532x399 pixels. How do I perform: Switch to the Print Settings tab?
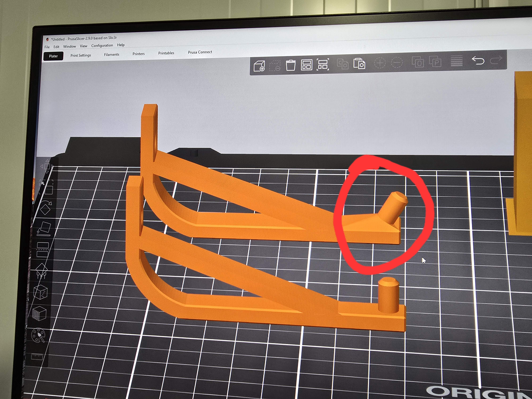pos(81,55)
